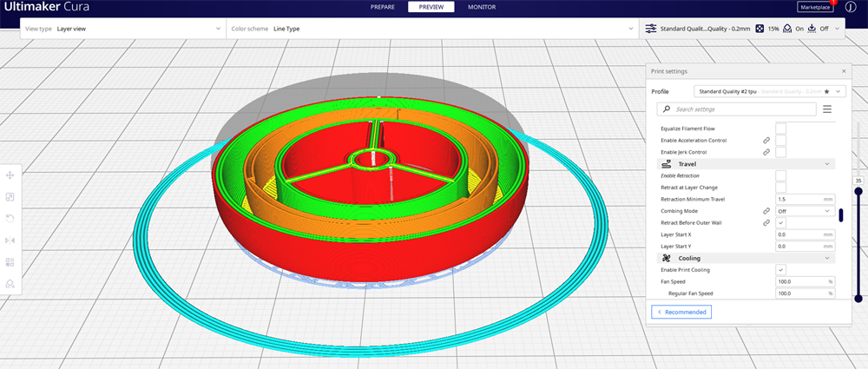
Task: Select the Mirror tool in left toolbar
Action: [x=10, y=240]
